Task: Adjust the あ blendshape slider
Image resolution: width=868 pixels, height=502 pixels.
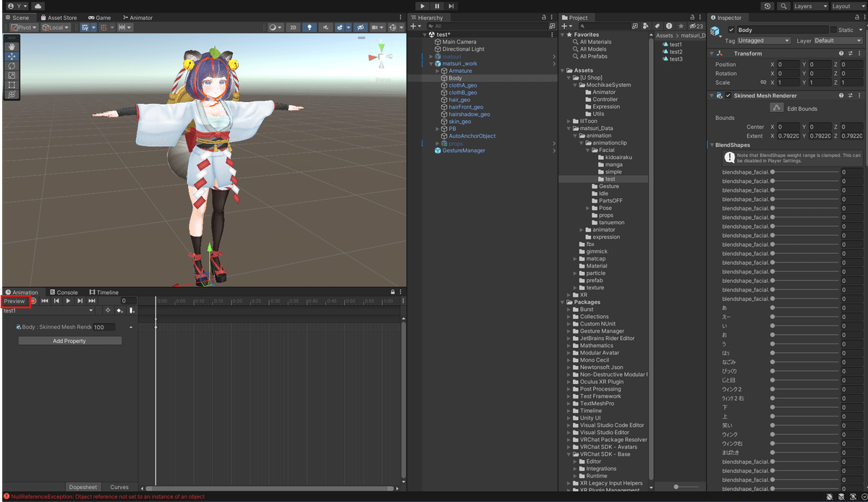Action: (x=805, y=307)
